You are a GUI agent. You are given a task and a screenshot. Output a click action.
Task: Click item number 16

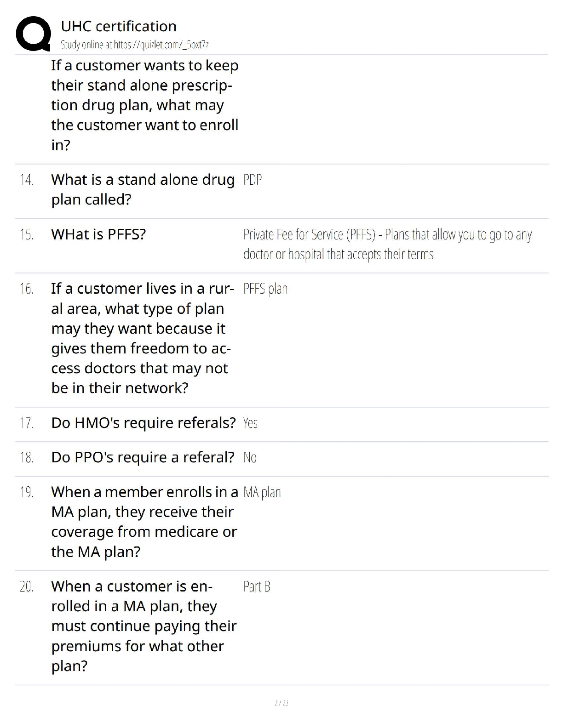pos(27,289)
